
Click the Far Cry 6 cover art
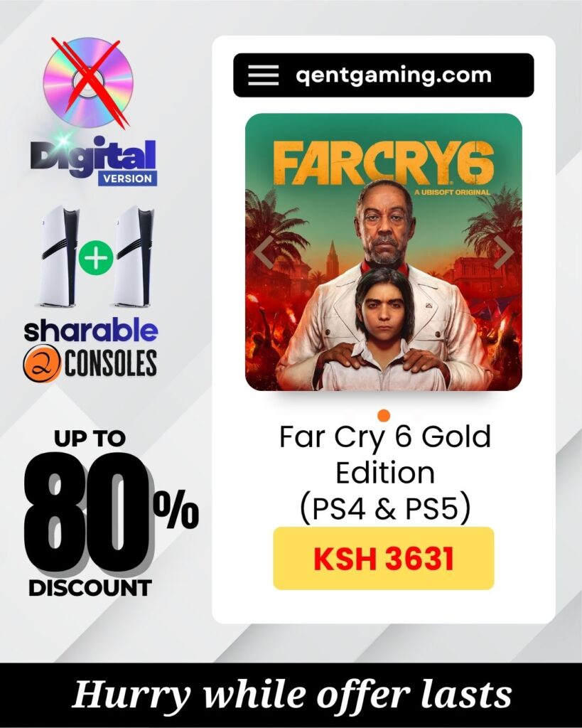(x=384, y=252)
